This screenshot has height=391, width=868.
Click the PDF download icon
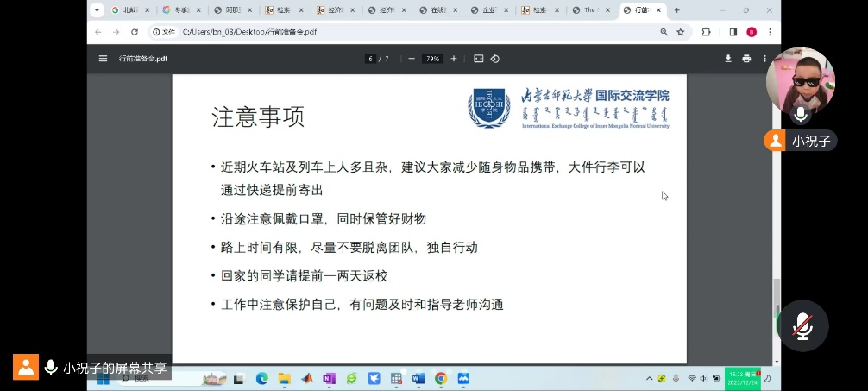(728, 59)
